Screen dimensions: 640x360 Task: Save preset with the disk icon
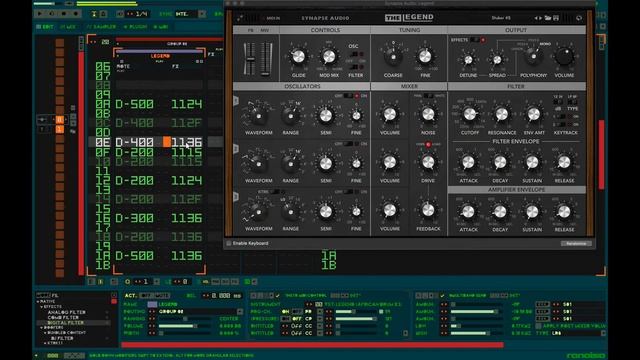(556, 18)
